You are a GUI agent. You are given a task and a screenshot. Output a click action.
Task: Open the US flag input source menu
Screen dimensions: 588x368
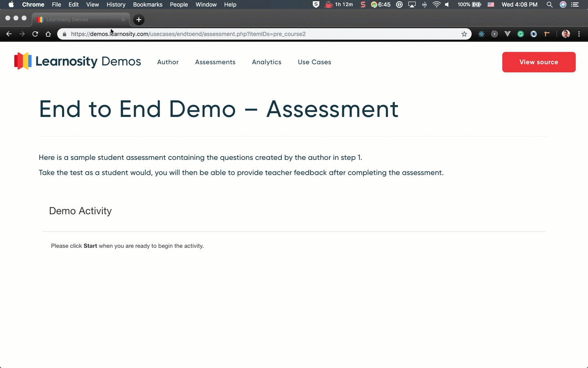point(491,4)
